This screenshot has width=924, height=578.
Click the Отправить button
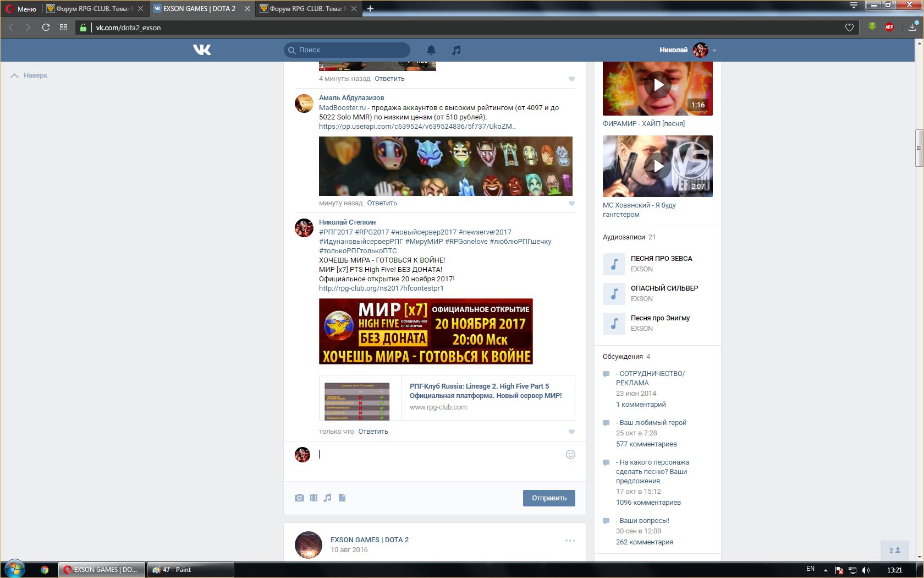click(549, 498)
